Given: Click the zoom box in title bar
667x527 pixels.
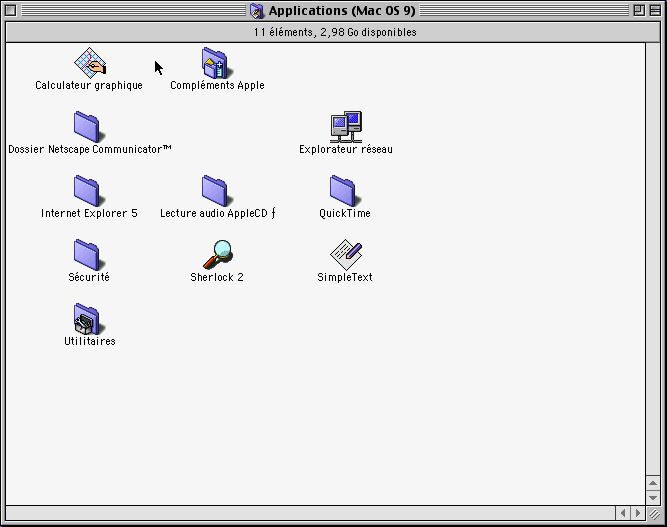Looking at the screenshot, I should point(639,11).
